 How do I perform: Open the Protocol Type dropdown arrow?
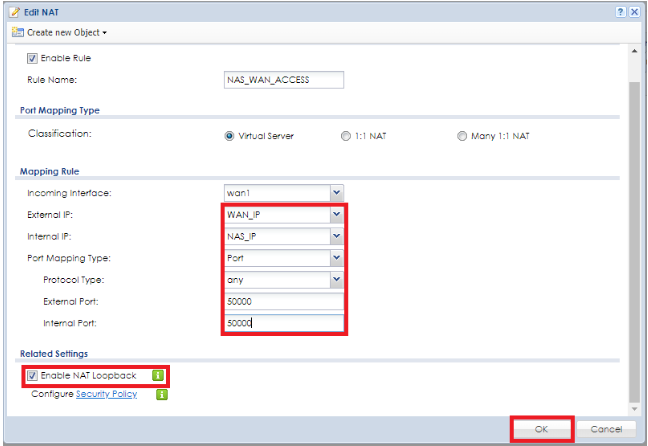tap(337, 279)
